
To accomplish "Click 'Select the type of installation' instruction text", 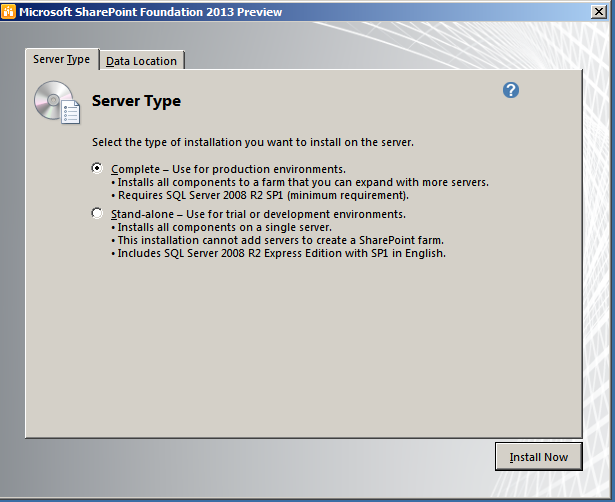I will coord(253,142).
